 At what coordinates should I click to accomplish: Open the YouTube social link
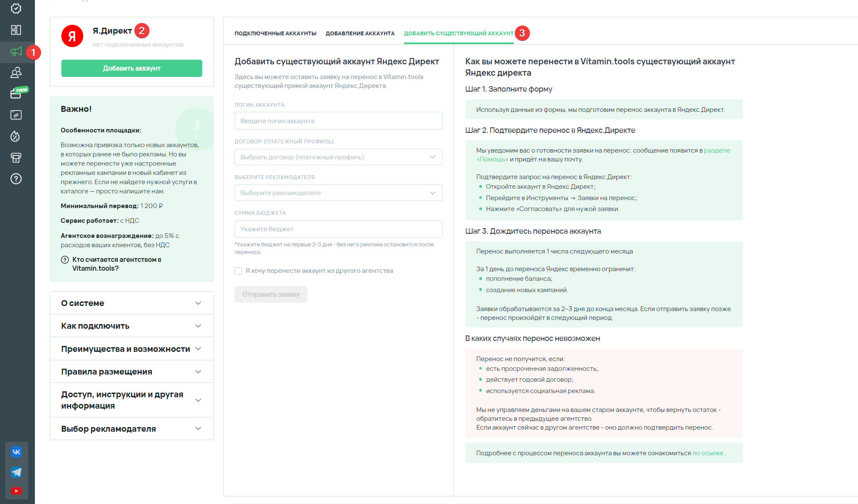pyautogui.click(x=16, y=491)
